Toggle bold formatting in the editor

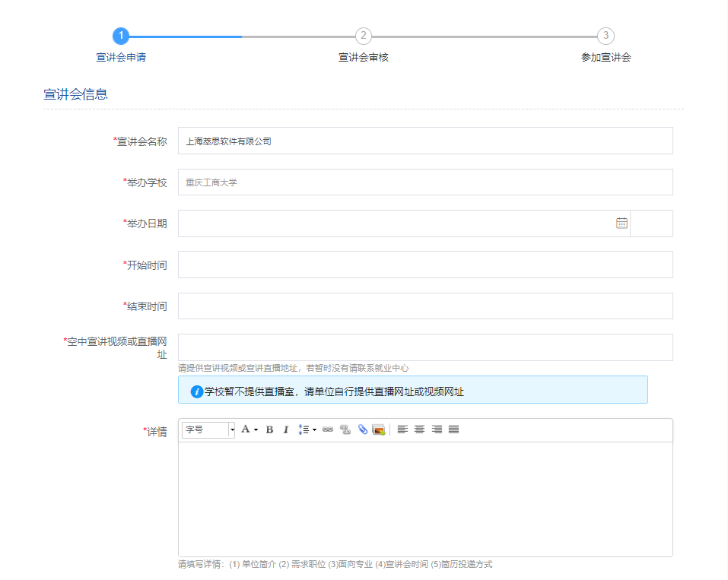[x=269, y=429]
